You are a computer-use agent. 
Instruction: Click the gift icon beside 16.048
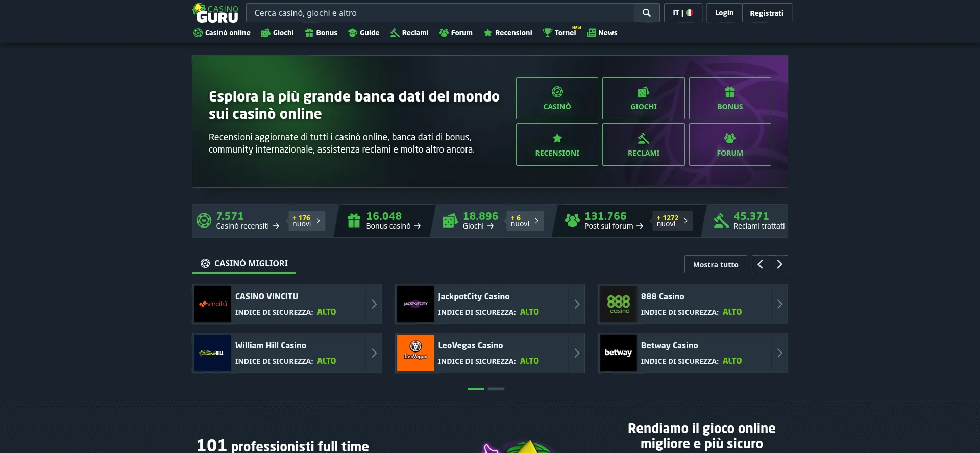point(354,220)
